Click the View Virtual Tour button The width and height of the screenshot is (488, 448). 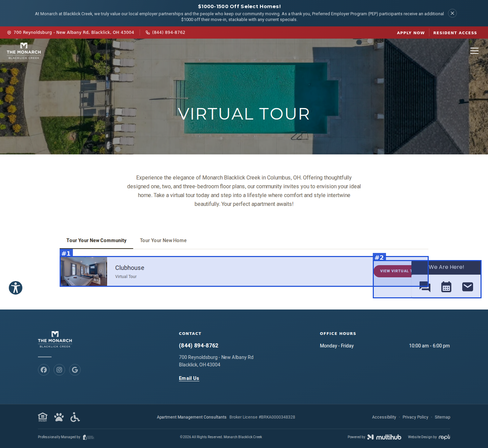393,271
